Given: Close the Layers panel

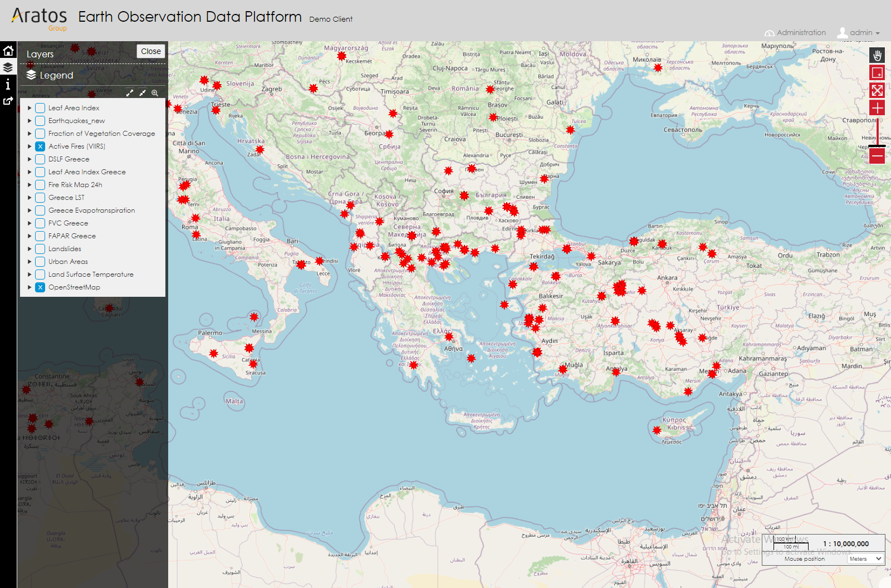Looking at the screenshot, I should tap(150, 51).
